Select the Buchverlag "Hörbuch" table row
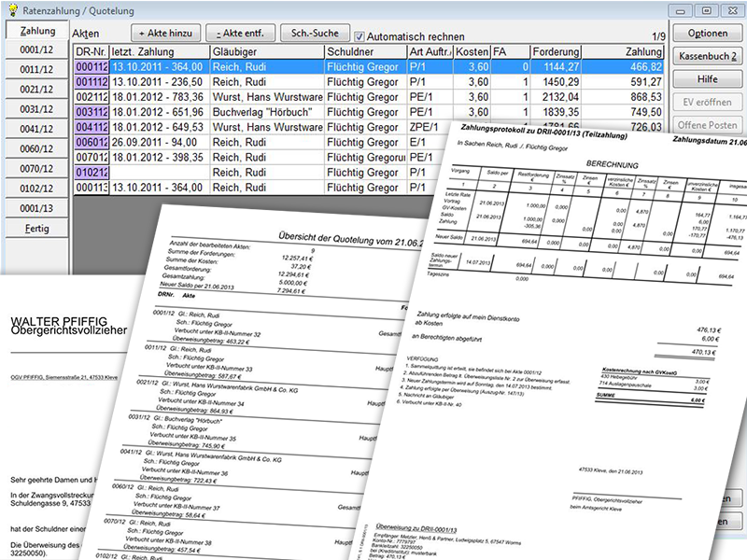The height and width of the screenshot is (560, 747). (263, 111)
